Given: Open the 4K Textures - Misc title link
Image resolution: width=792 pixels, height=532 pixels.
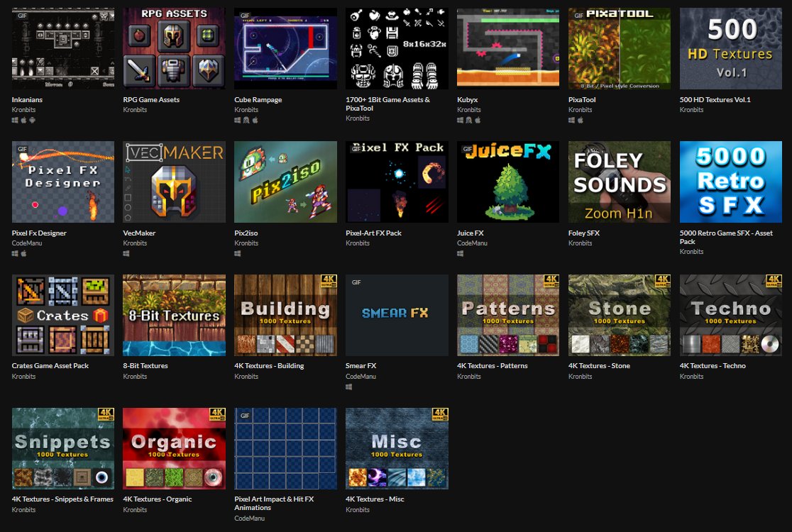Looking at the screenshot, I should pos(375,499).
